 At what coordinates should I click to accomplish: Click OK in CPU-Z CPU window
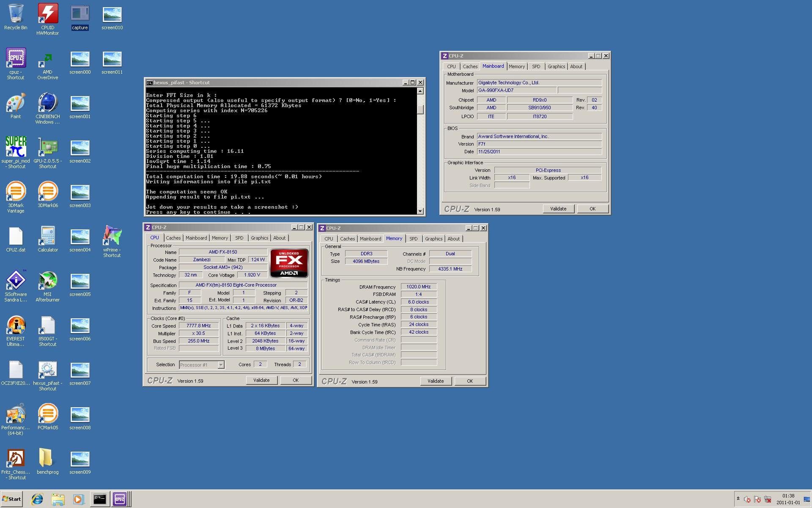[296, 380]
